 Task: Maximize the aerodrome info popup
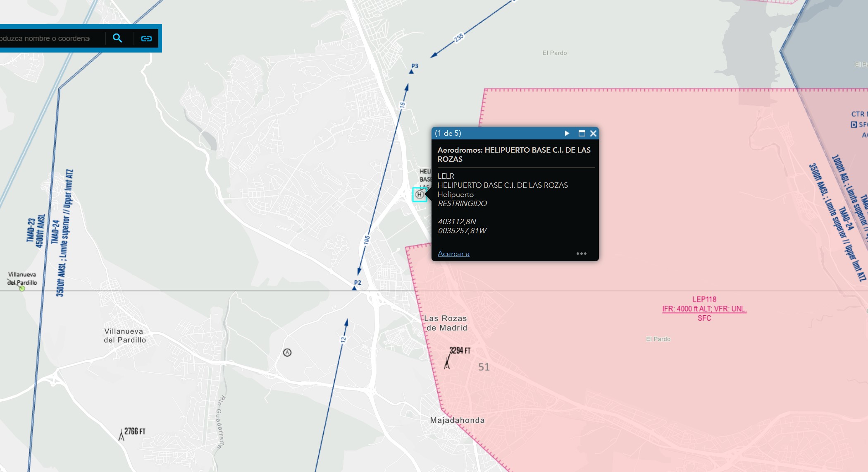click(x=582, y=133)
